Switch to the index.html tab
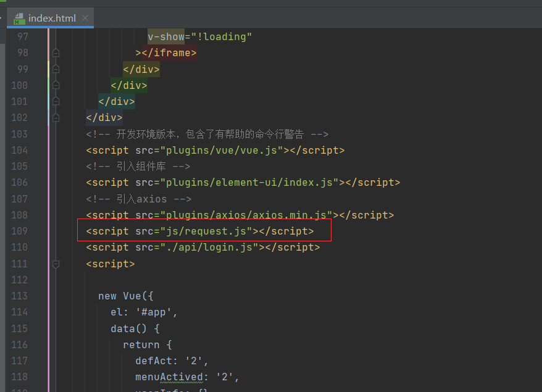Image resolution: width=542 pixels, height=392 pixels. [x=50, y=18]
